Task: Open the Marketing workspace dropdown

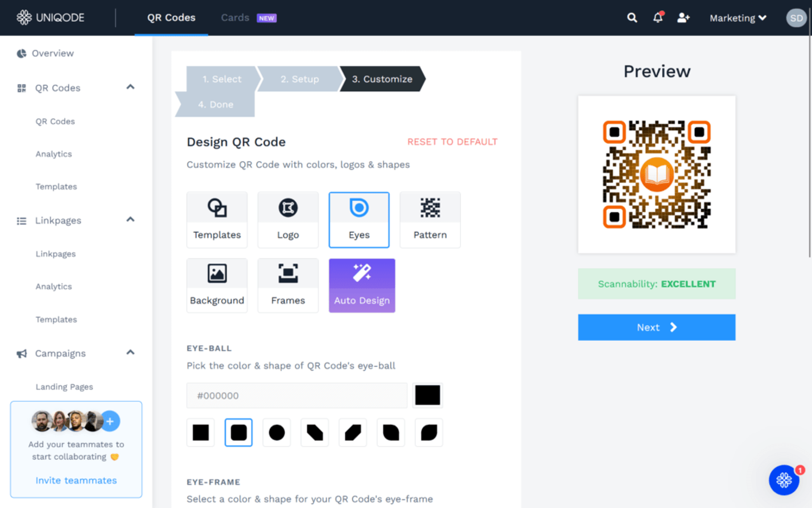Action: coord(738,18)
